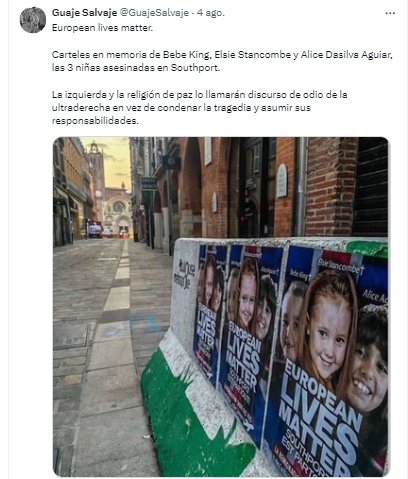Open the tweet via the '4 ago.' timestamp
This screenshot has width=408, height=479.
(211, 13)
